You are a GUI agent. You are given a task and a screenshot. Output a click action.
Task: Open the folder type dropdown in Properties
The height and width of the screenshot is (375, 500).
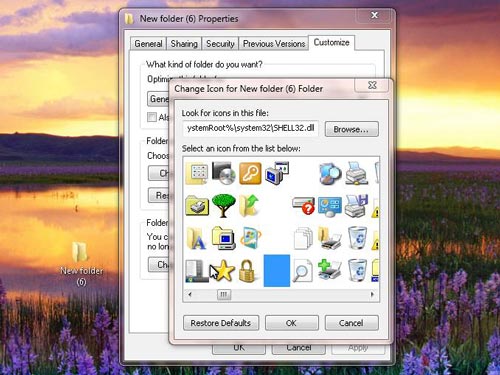[159, 99]
